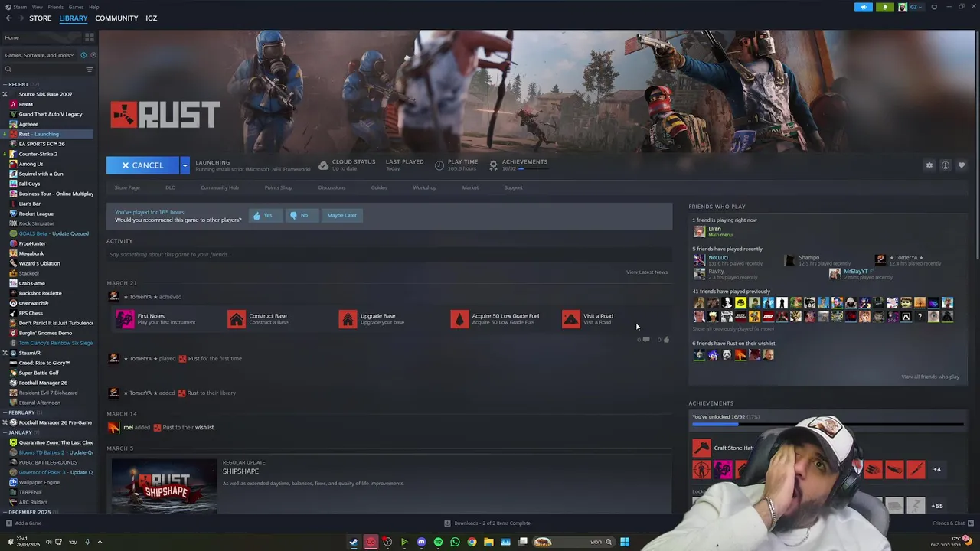Open File Explorer from the taskbar
The image size is (980, 551).
pyautogui.click(x=488, y=542)
